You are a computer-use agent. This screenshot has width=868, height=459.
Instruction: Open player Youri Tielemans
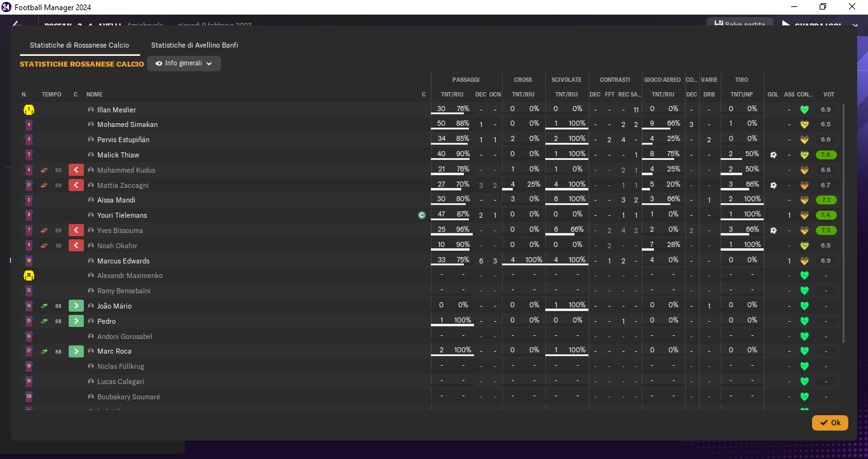click(x=122, y=215)
